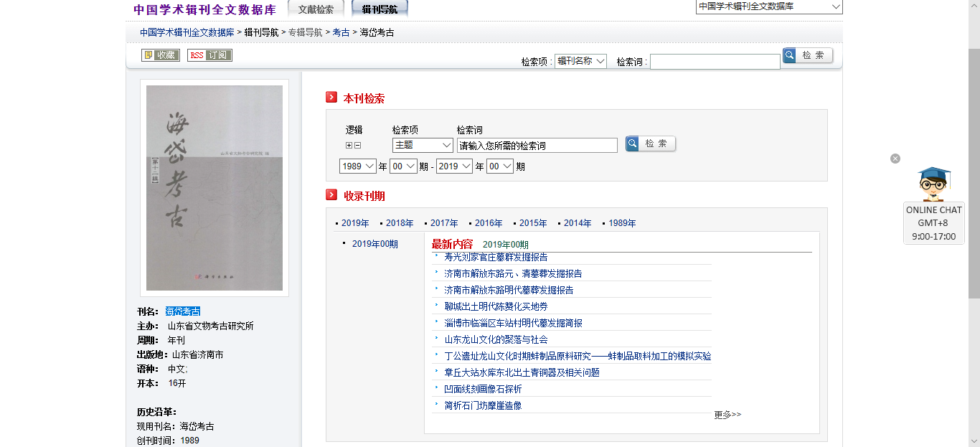
Task: Switch to the 辑刊导航 tab
Action: coord(380,9)
